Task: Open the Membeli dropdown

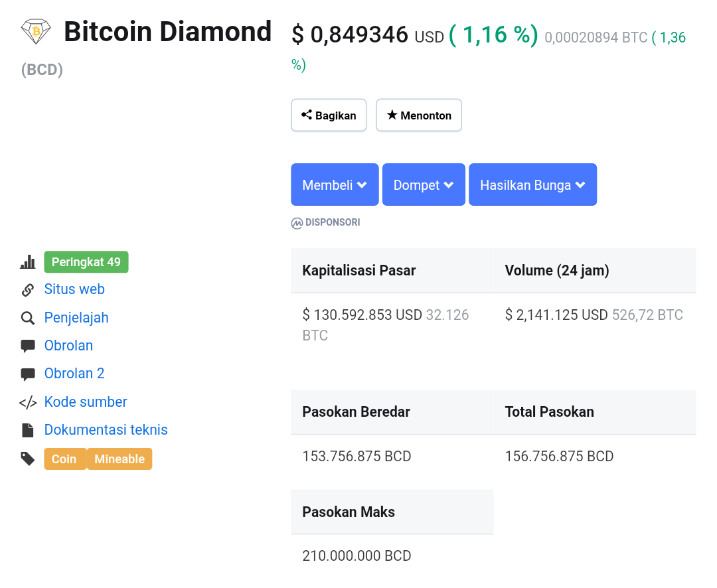Action: coord(335,184)
